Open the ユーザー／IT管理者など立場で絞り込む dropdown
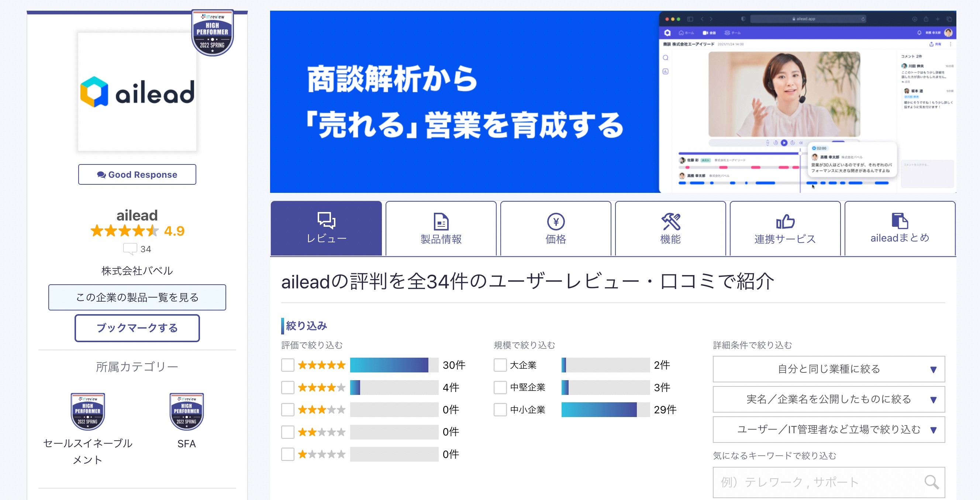This screenshot has height=500, width=980. [829, 430]
